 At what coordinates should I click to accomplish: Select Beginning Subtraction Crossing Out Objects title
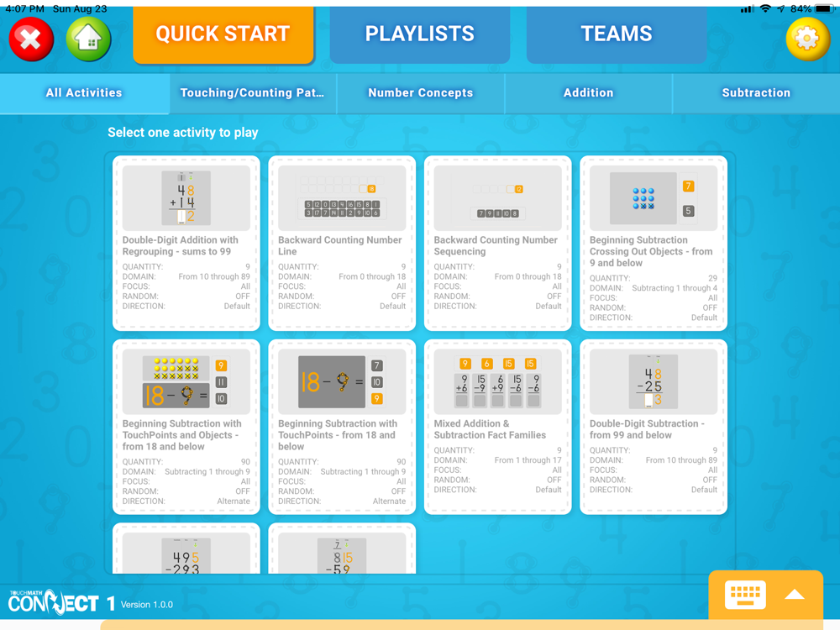click(651, 251)
